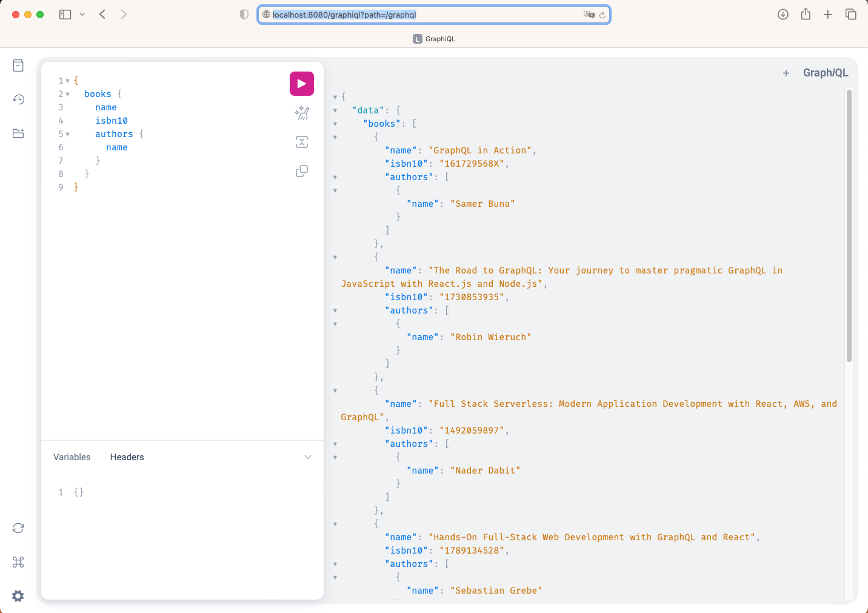Screen dimensions: 868x613
Task: Run the query with the execute button
Action: point(301,84)
